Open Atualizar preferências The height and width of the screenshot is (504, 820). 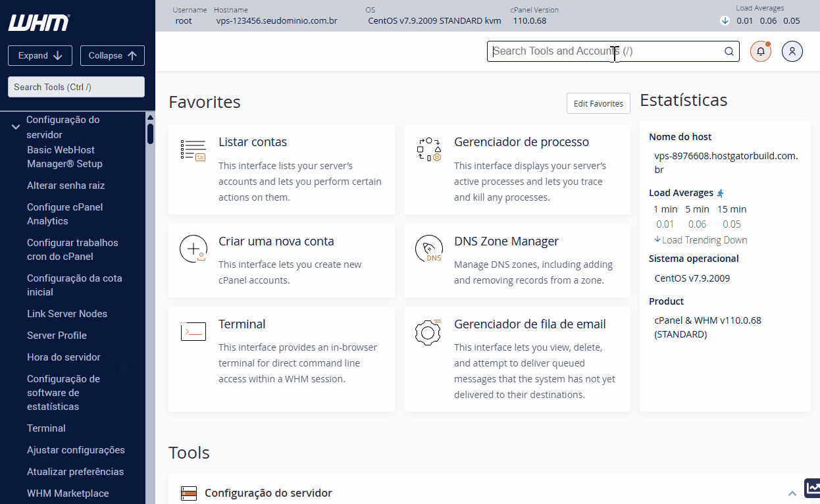click(x=75, y=472)
